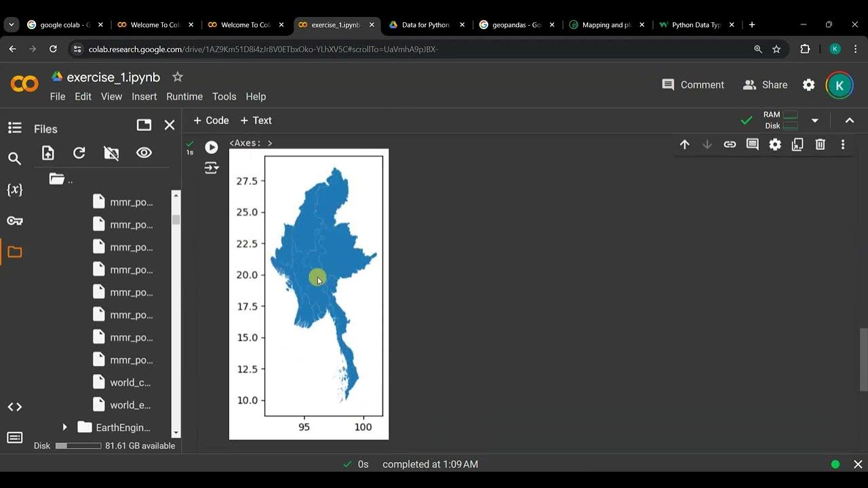Open the View menu
The height and width of the screenshot is (488, 868).
pos(111,96)
